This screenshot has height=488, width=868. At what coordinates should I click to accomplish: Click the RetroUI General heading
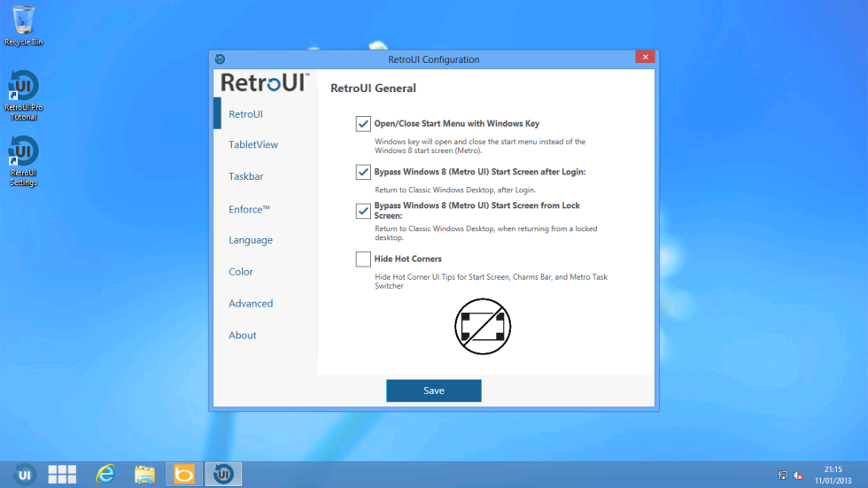pos(373,89)
